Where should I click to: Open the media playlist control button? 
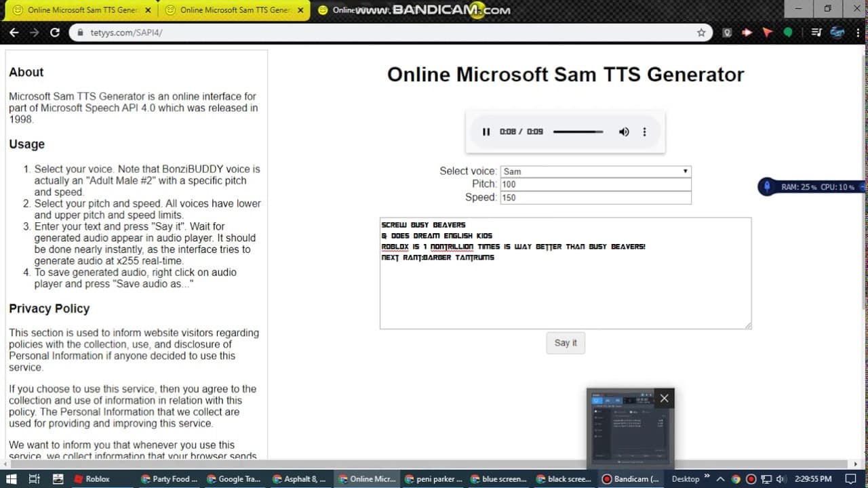816,33
